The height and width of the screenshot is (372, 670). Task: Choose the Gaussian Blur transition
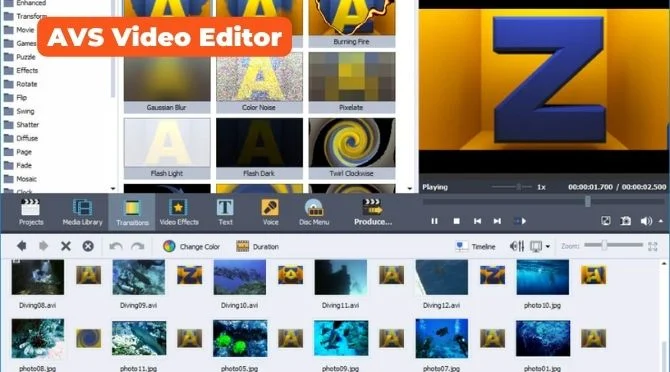pyautogui.click(x=167, y=82)
